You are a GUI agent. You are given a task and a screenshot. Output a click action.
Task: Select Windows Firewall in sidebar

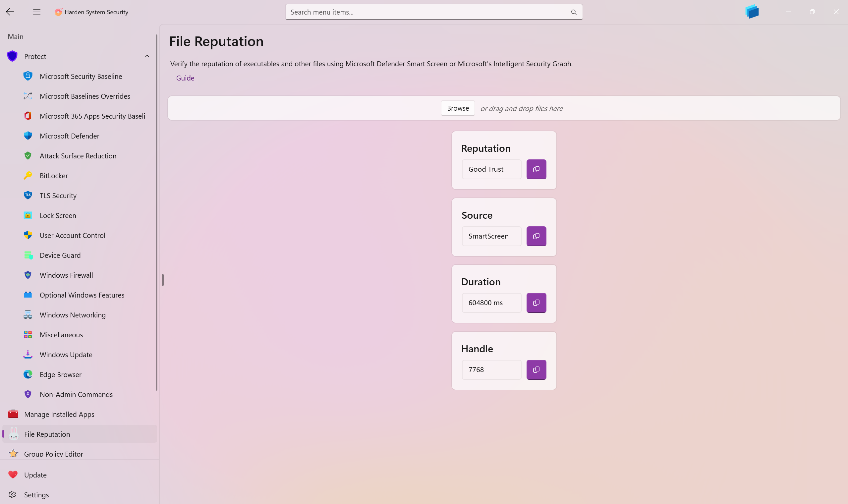pyautogui.click(x=66, y=275)
